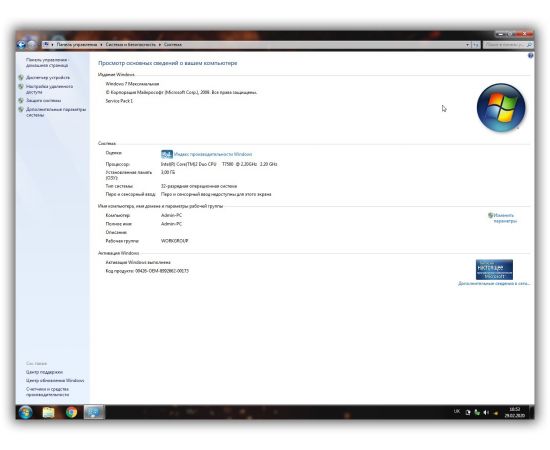Open 'Диспетчер устройств' link
Image resolution: width=550 pixels, height=450 pixels.
pyautogui.click(x=48, y=78)
